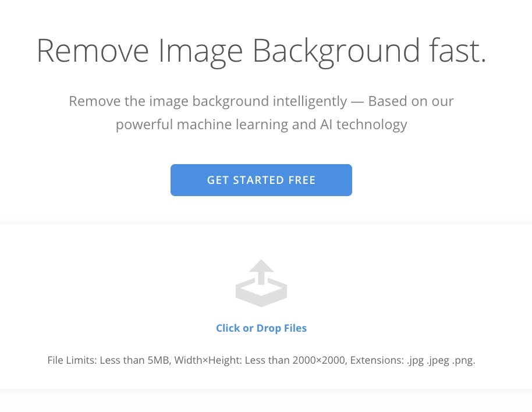Click the Less than 5MB limit text
Viewport: 532px width, 412px height.
[136, 360]
